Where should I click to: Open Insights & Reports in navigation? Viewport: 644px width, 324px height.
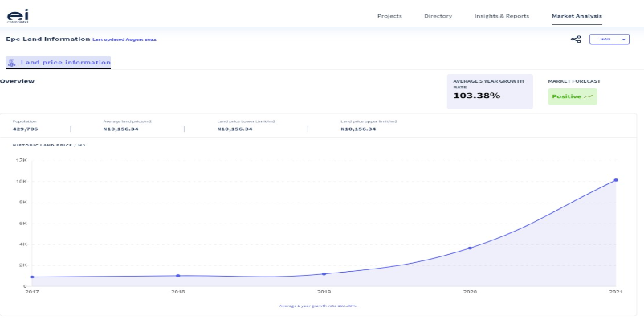501,16
